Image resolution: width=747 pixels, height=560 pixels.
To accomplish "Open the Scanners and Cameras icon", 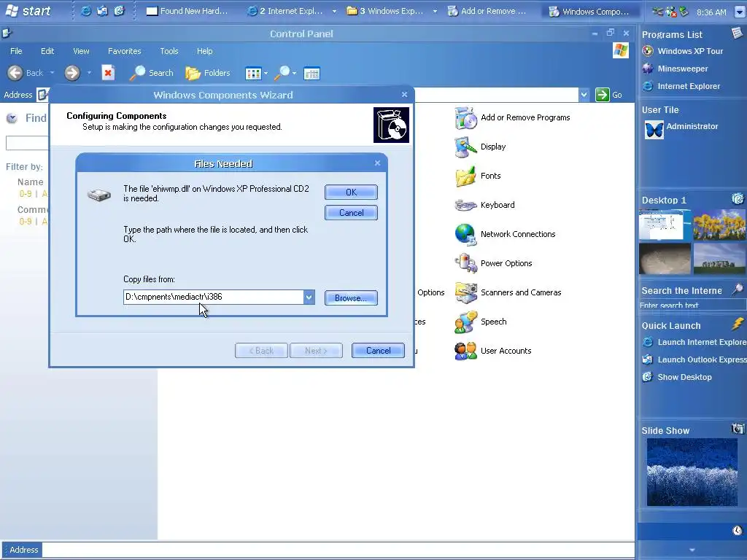I will [465, 292].
